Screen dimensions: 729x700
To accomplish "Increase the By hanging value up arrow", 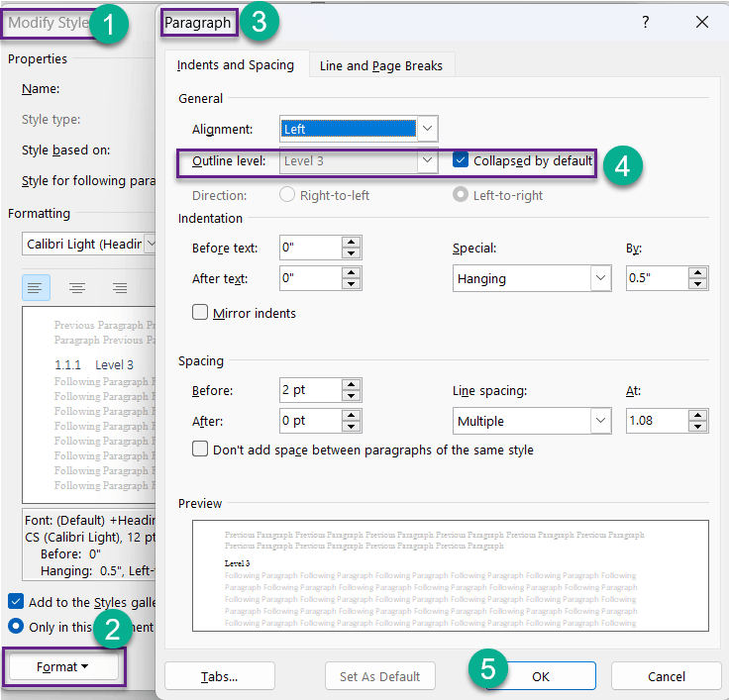I will pyautogui.click(x=698, y=272).
